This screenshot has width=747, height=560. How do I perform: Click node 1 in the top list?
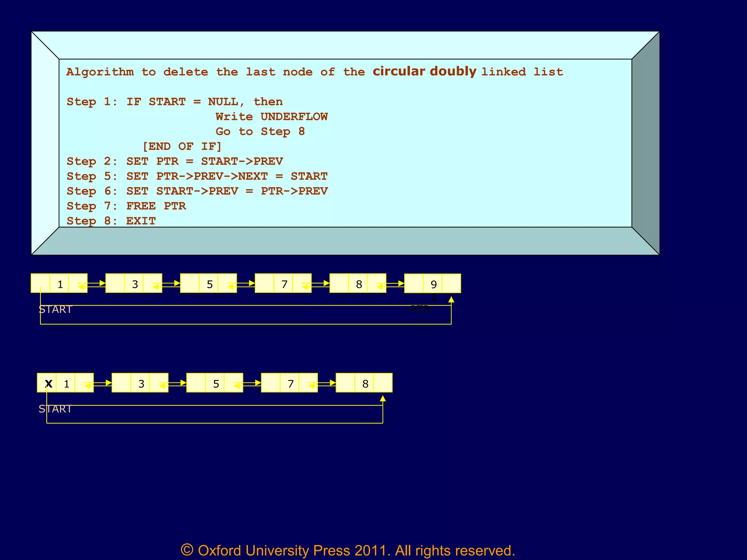tap(59, 284)
